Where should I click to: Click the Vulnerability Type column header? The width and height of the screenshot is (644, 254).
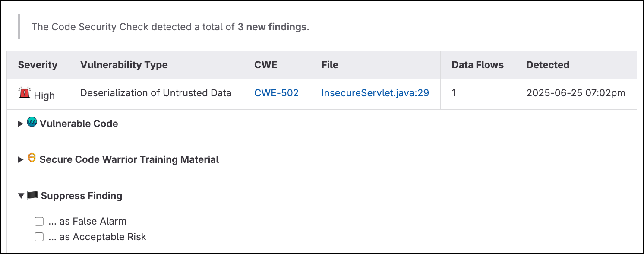point(124,65)
